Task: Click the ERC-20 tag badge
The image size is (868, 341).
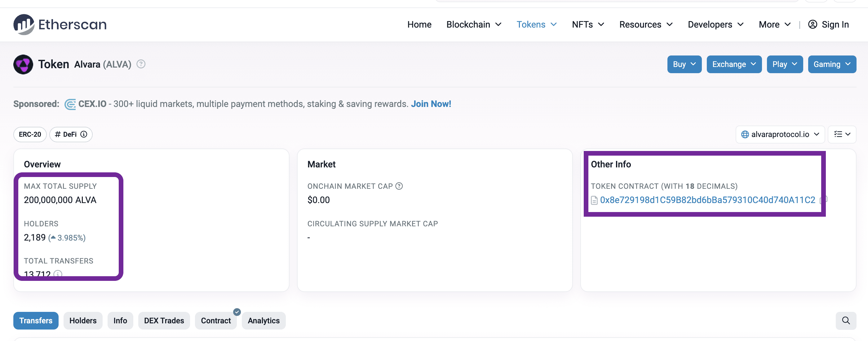Action: click(x=30, y=135)
